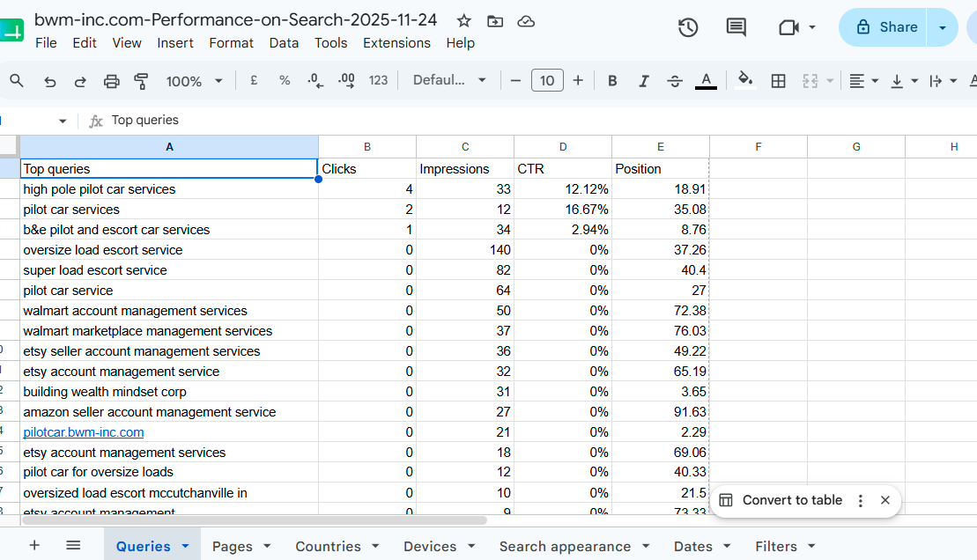Start a Meet video call
This screenshot has height=560, width=977.
click(x=788, y=27)
